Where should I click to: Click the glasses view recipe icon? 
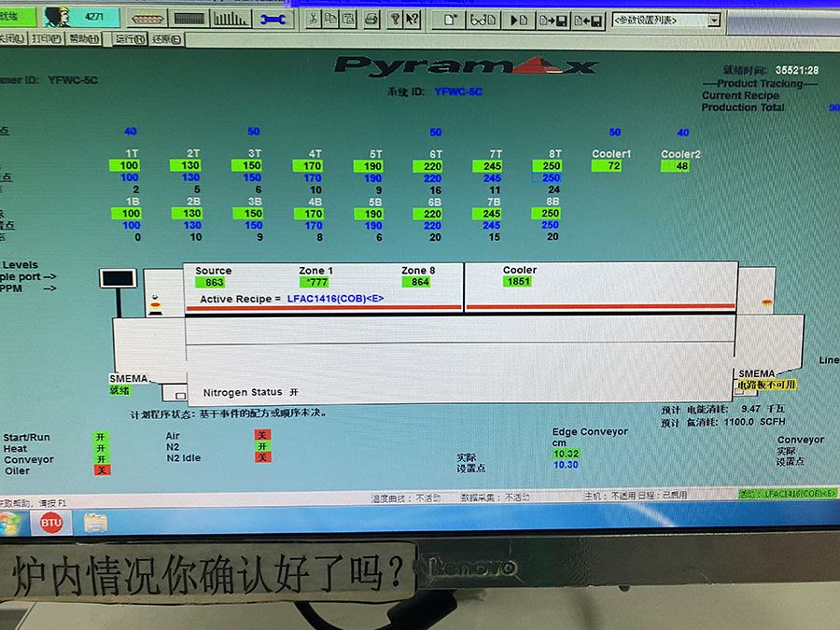click(483, 20)
